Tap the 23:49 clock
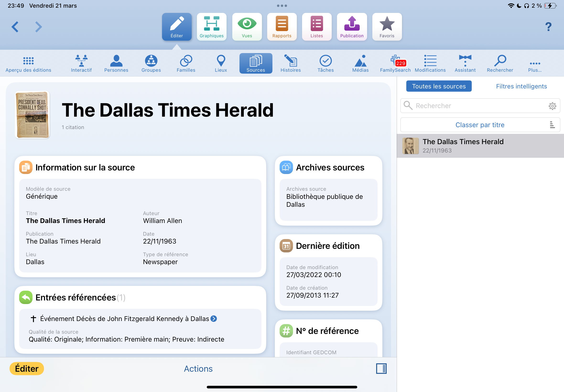This screenshot has width=564, height=392. pos(16,6)
